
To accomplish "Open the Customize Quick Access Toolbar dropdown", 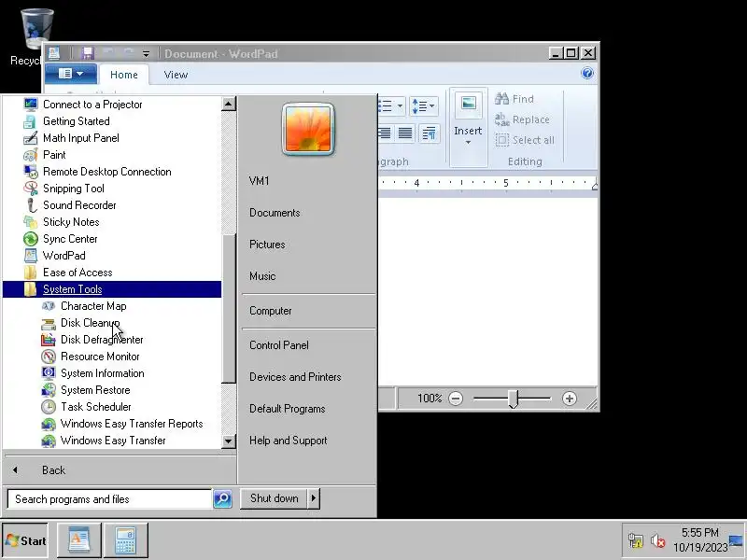I will (x=147, y=54).
